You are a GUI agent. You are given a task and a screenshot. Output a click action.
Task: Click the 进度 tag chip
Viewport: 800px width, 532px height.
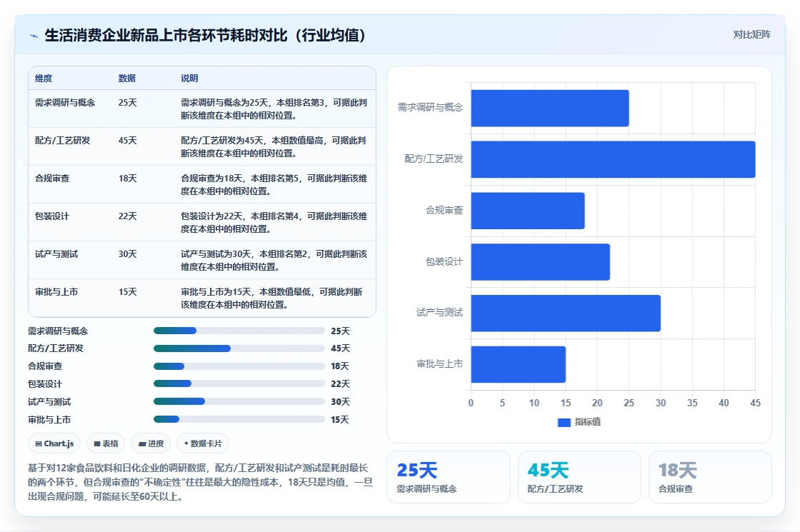click(x=151, y=443)
